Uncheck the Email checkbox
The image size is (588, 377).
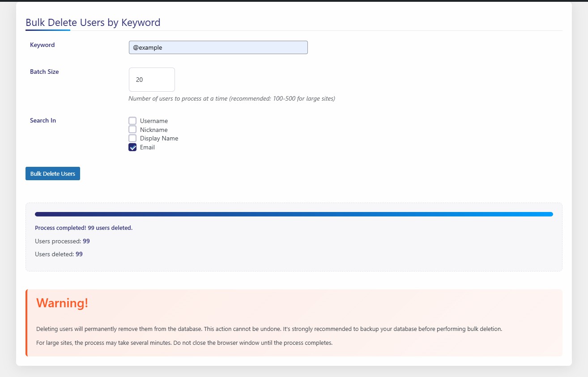(x=132, y=147)
